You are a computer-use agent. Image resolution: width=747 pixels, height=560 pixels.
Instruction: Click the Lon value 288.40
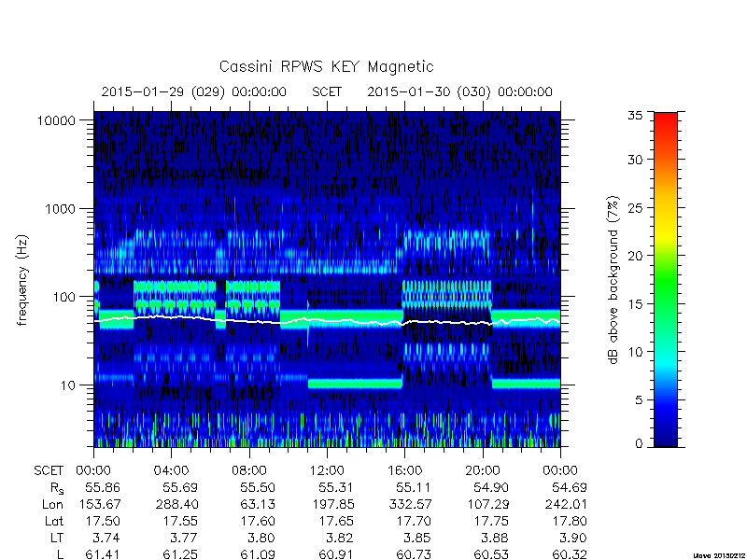pos(176,504)
